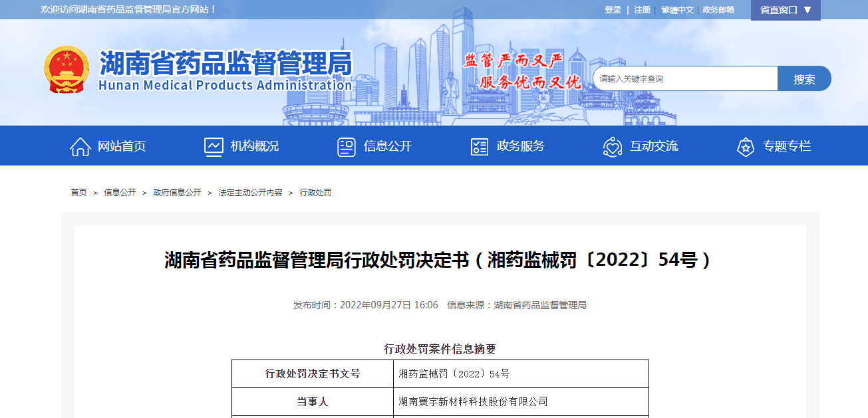Go to 首页 in the breadcrumb
The width and height of the screenshot is (868, 418).
point(78,193)
